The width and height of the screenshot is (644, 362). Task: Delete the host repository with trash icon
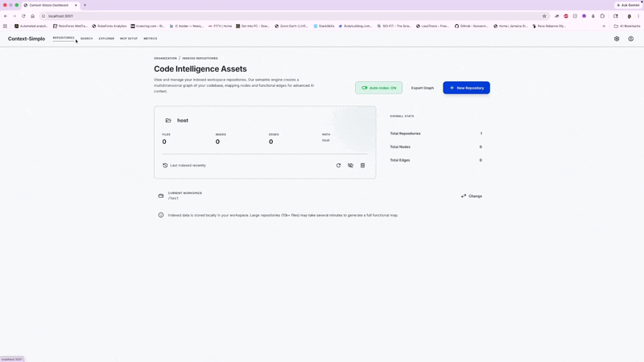(363, 166)
